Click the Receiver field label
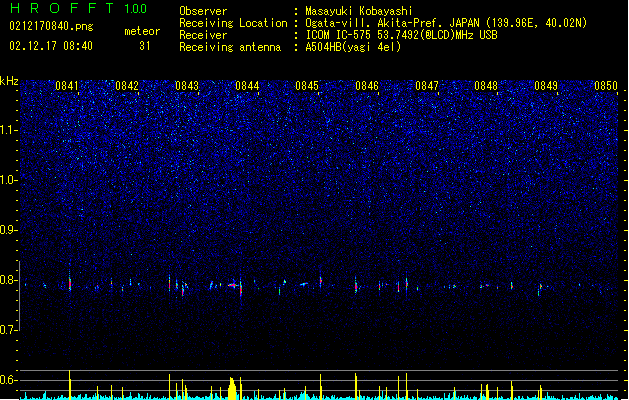 [203, 35]
